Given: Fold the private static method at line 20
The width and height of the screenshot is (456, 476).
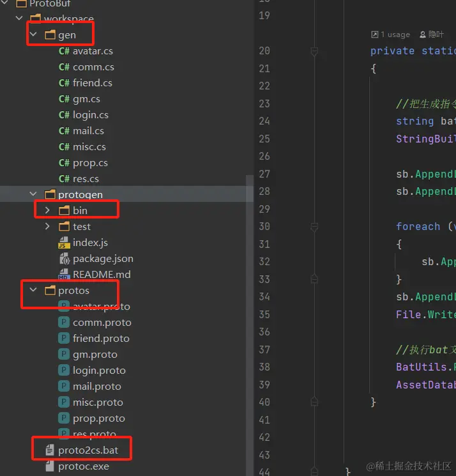Looking at the screenshot, I should [x=314, y=50].
